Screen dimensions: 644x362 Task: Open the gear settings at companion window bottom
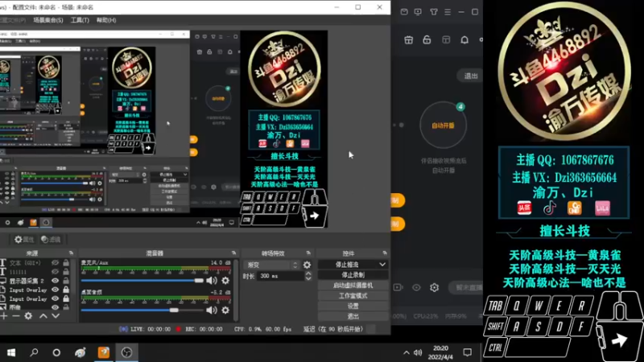pyautogui.click(x=435, y=287)
